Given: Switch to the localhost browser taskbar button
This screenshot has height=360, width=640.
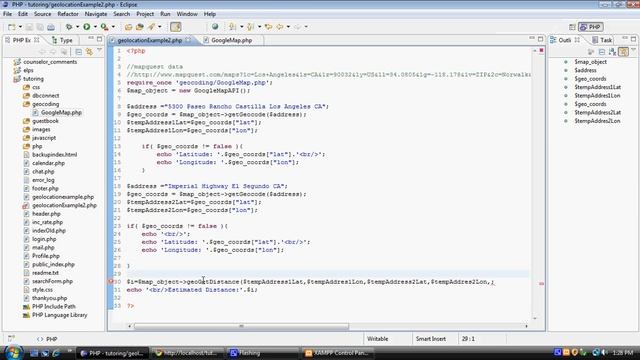Looking at the screenshot, I should click(x=187, y=353).
